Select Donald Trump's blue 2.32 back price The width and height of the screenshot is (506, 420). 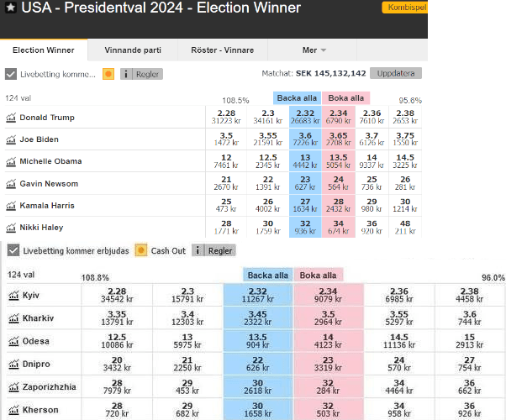click(305, 117)
